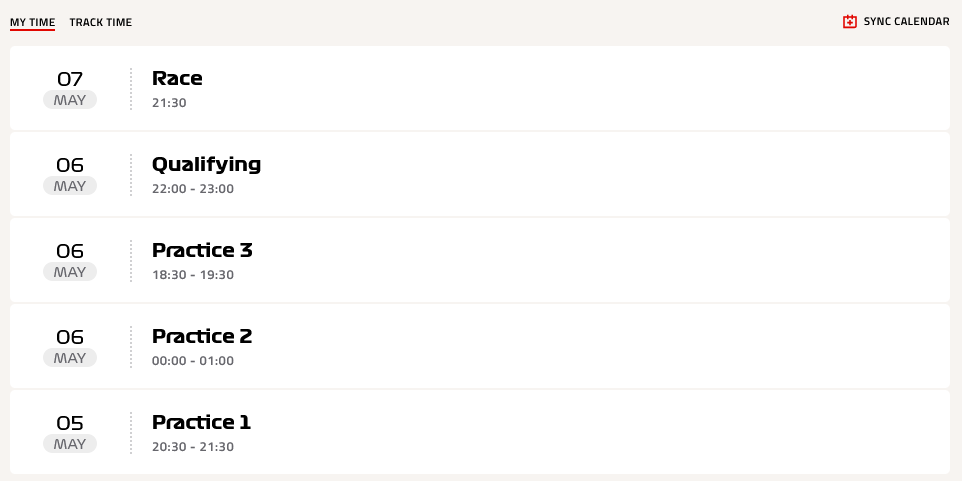Screen dimensions: 962x481
Task: Click the 06 date in Practice 2 row
Action: tap(70, 337)
